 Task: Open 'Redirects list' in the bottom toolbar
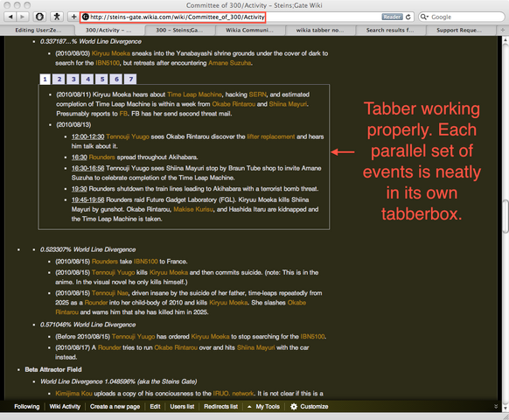[220, 406]
